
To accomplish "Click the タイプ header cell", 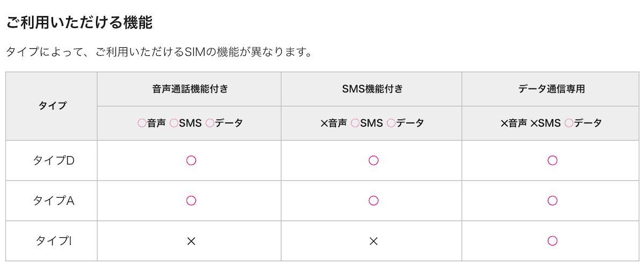I will [52, 106].
